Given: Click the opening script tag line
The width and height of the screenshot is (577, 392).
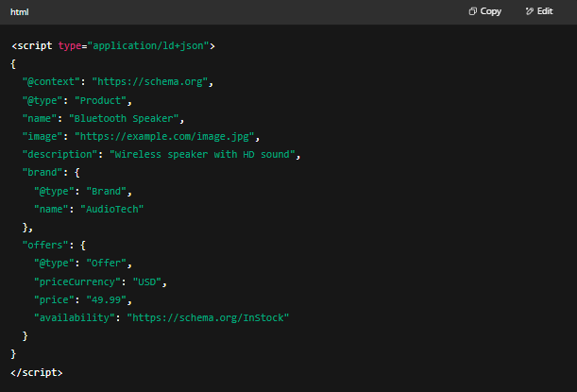Looking at the screenshot, I should 113,45.
